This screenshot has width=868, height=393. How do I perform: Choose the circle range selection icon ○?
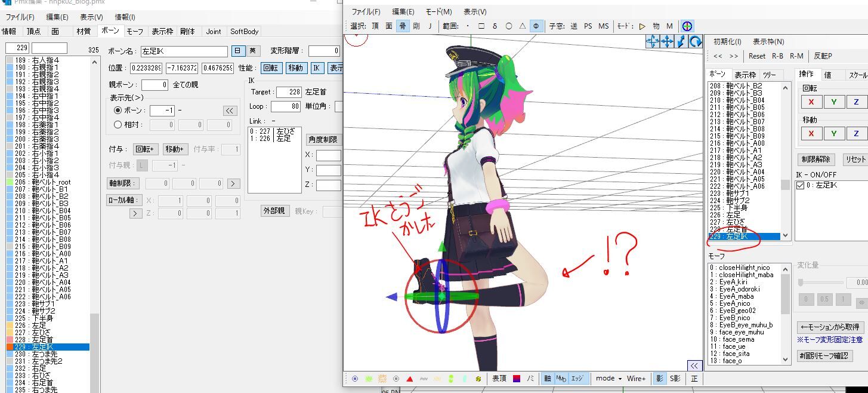click(x=509, y=26)
